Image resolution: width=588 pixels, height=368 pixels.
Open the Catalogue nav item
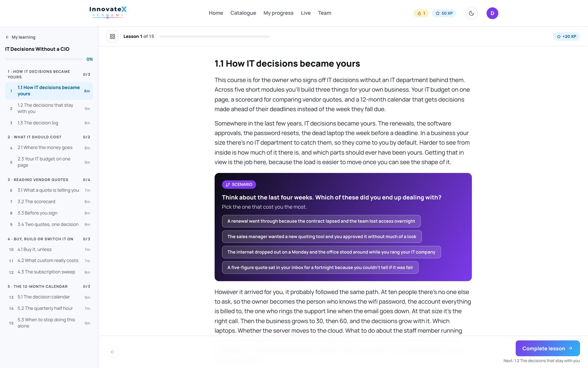(x=243, y=13)
